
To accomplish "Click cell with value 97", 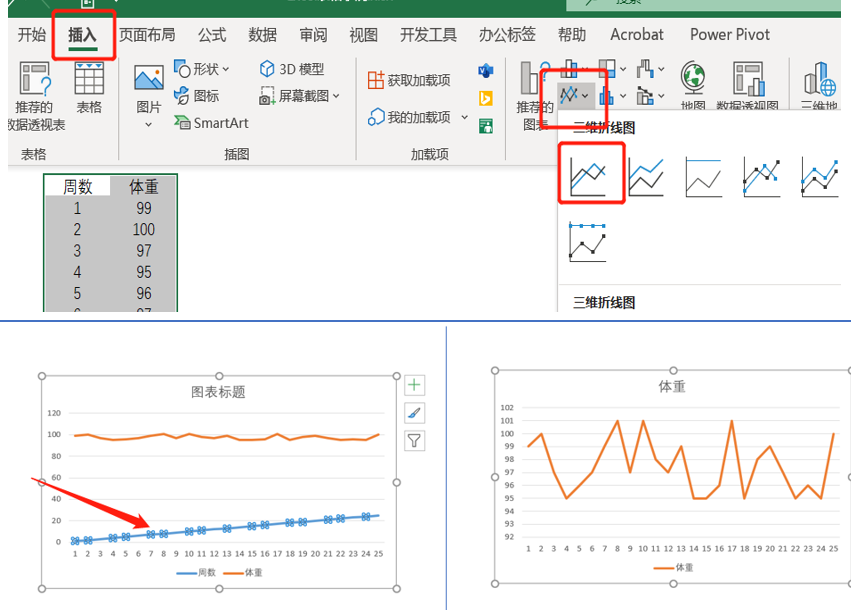I will (x=144, y=251).
